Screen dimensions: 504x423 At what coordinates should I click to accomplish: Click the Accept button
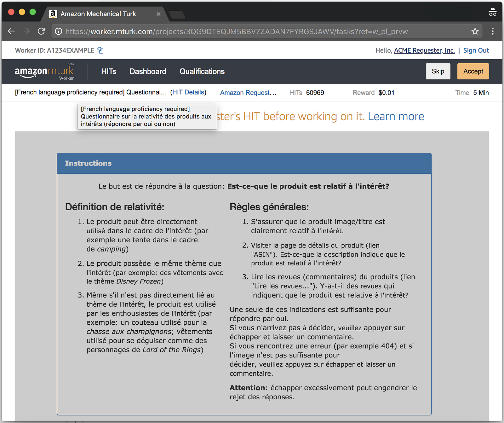pos(473,71)
